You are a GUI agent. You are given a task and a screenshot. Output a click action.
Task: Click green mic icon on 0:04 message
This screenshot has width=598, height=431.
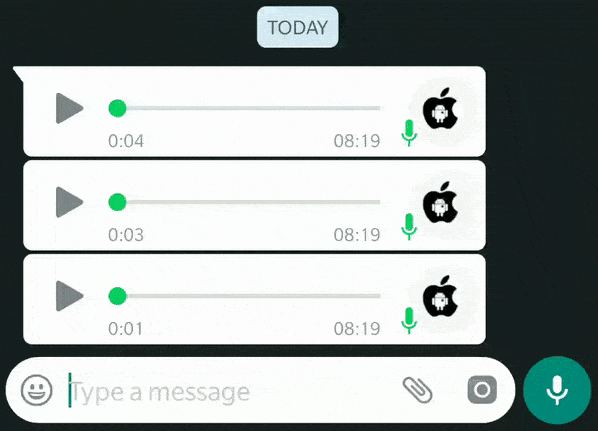[x=409, y=133]
